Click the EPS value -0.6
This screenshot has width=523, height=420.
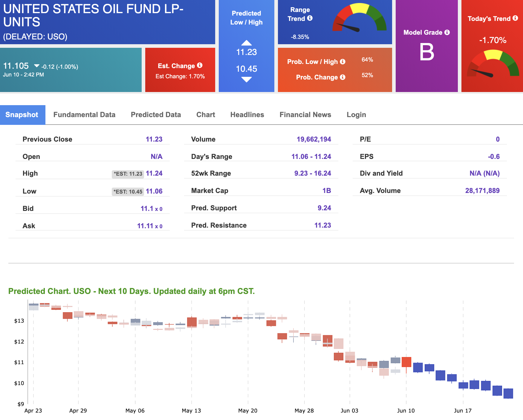click(494, 157)
